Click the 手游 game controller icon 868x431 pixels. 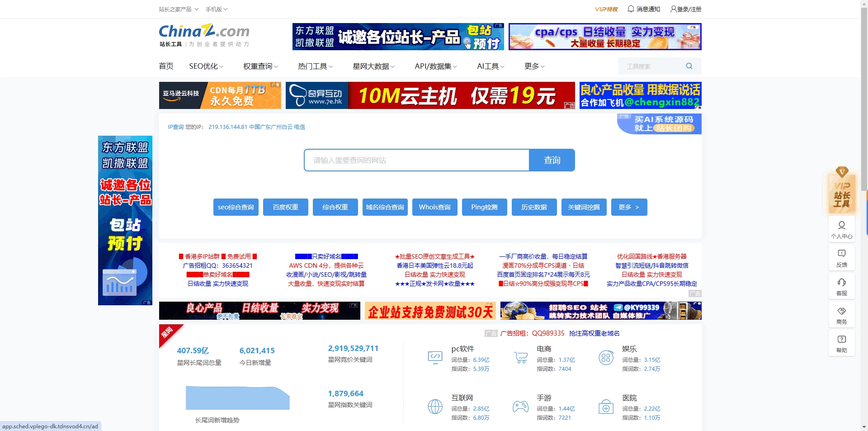click(x=520, y=406)
